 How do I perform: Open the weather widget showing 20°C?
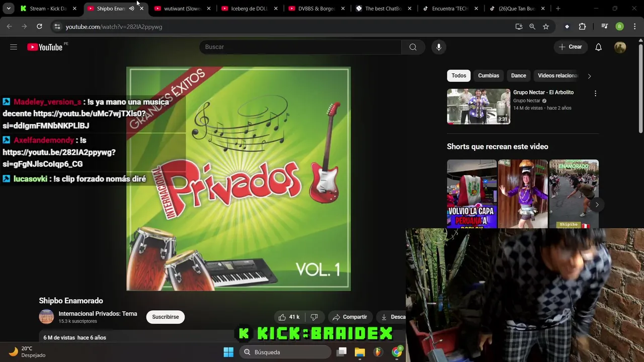[28, 351]
